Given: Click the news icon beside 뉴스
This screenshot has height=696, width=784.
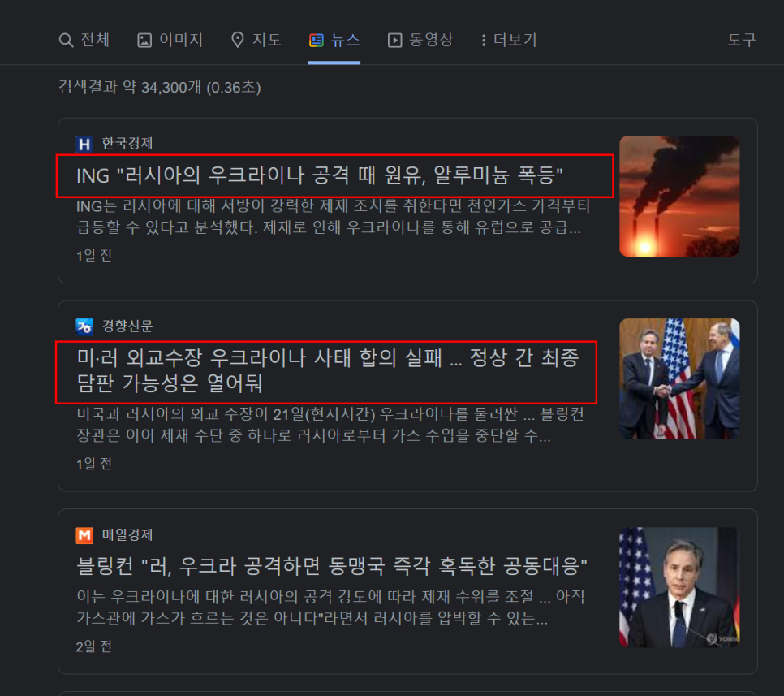Looking at the screenshot, I should tap(317, 40).
